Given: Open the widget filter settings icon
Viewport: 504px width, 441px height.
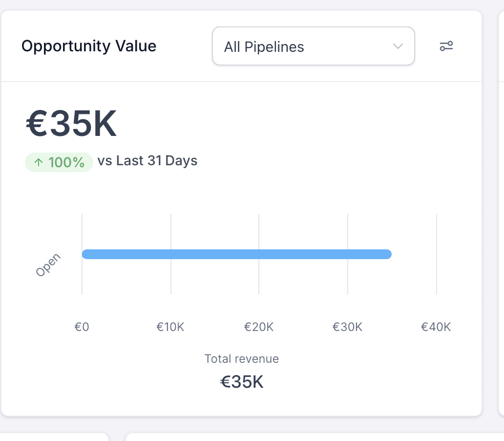Looking at the screenshot, I should pyautogui.click(x=446, y=46).
